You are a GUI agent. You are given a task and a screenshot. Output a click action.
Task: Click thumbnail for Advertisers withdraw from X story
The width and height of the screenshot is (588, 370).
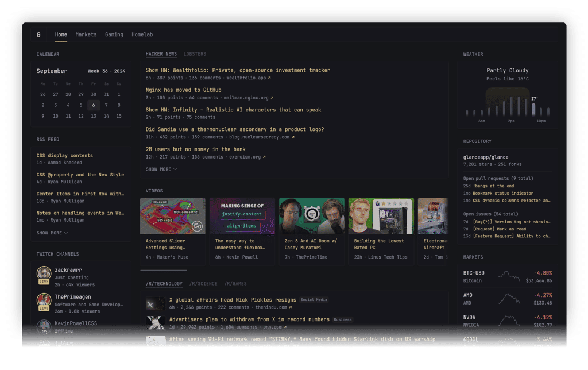156,323
